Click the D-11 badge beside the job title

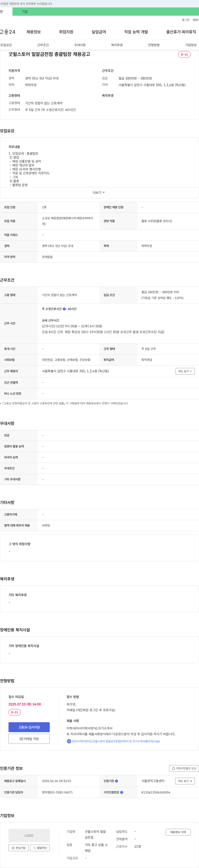pyautogui.click(x=184, y=55)
